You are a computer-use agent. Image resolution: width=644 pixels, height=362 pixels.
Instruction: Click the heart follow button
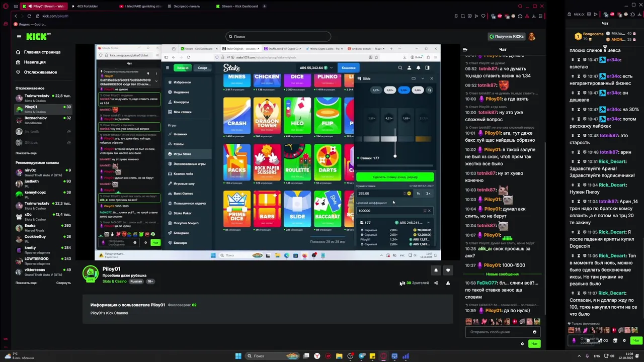tap(448, 270)
